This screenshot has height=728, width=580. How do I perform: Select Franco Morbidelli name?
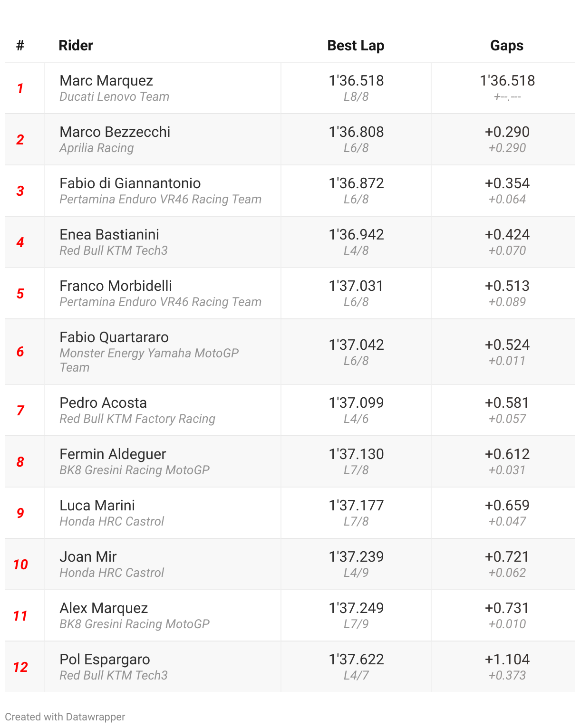[116, 286]
